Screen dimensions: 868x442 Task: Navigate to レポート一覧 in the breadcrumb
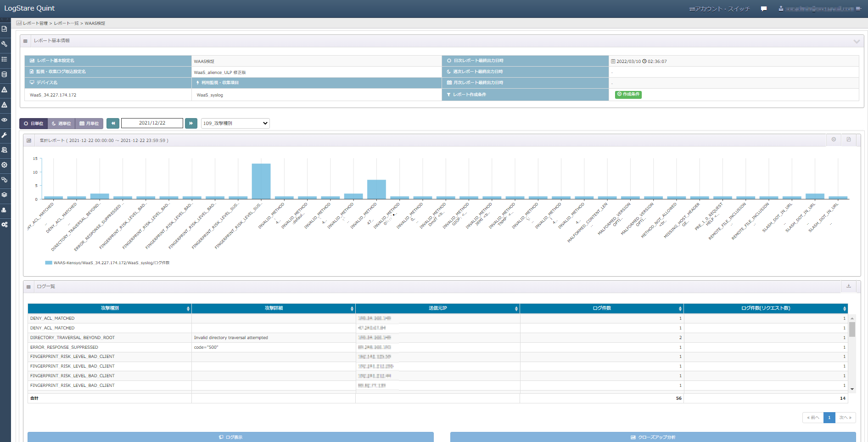pyautogui.click(x=65, y=23)
